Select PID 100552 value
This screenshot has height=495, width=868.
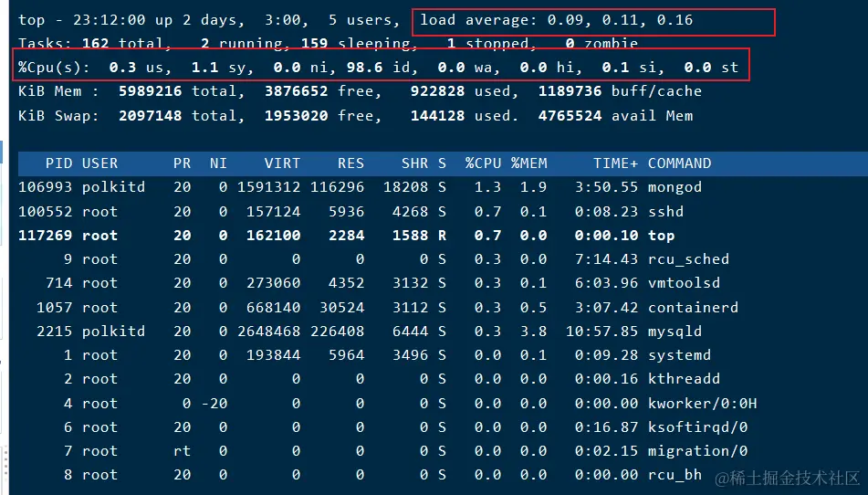pyautogui.click(x=45, y=212)
